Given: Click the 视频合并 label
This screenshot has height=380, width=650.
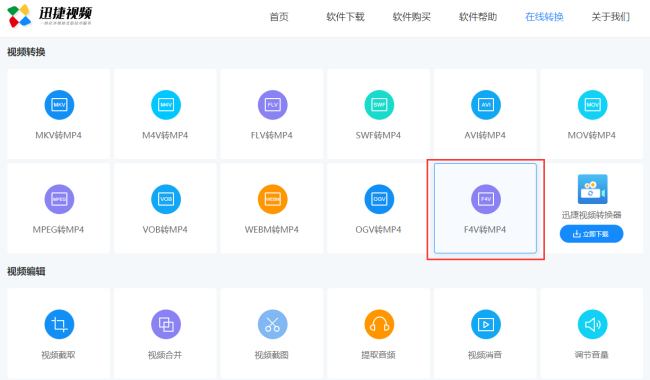Looking at the screenshot, I should 165,355.
